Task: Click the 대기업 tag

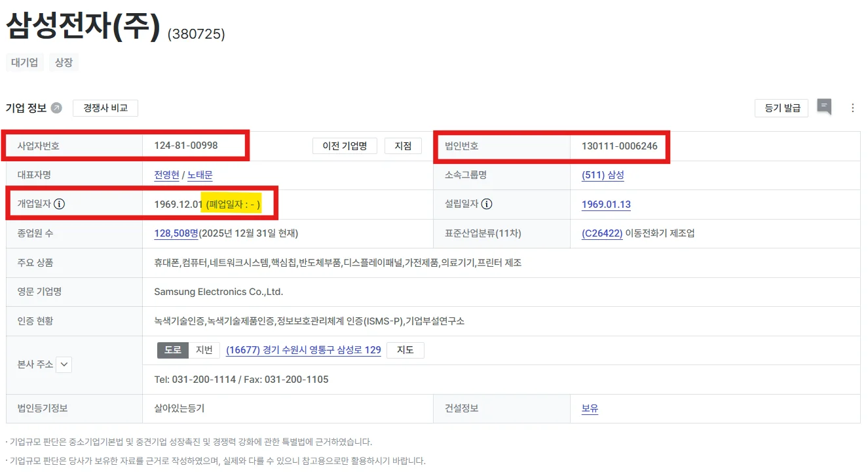Action: click(25, 63)
